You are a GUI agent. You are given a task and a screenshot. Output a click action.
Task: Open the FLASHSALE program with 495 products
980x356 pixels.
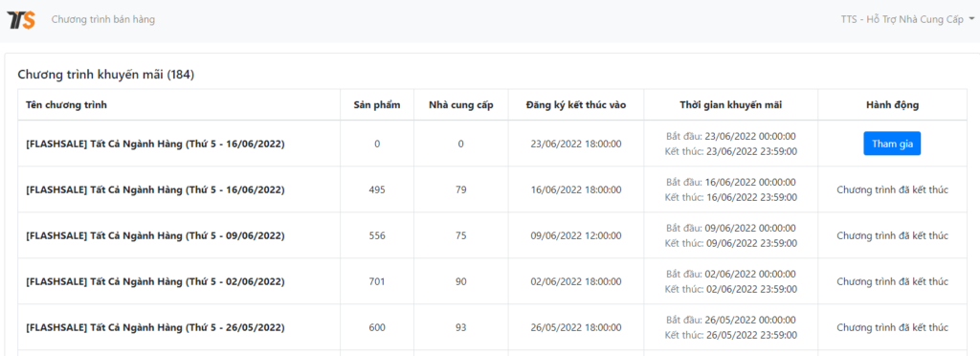coord(155,189)
